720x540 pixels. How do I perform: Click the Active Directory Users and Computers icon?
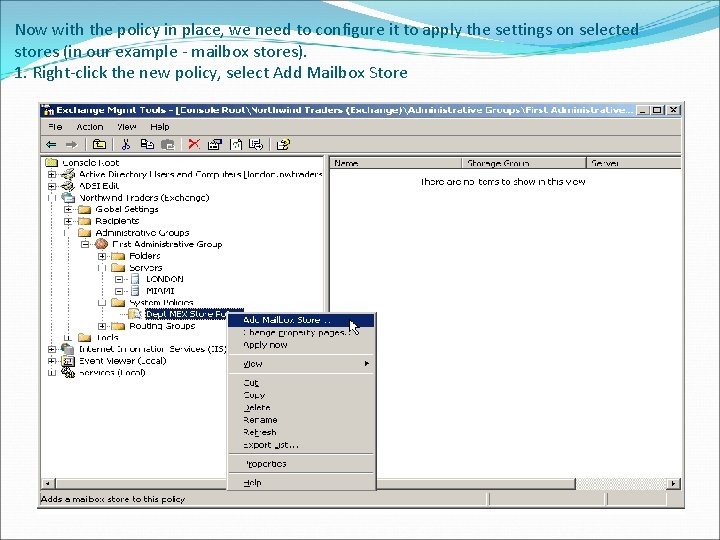[x=68, y=174]
